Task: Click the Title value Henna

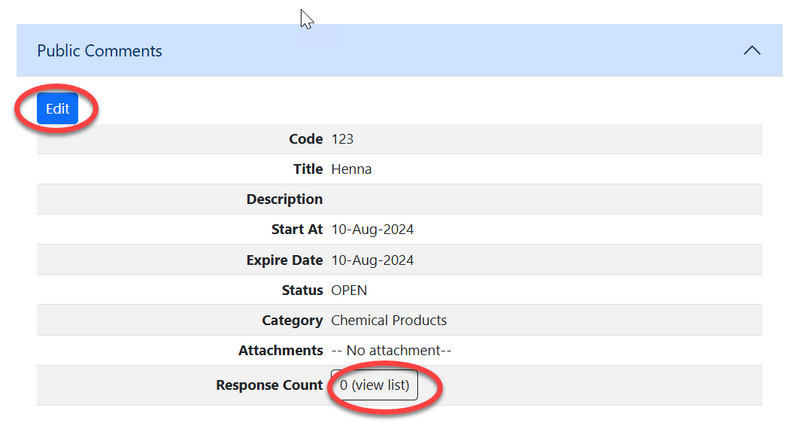Action: tap(351, 169)
